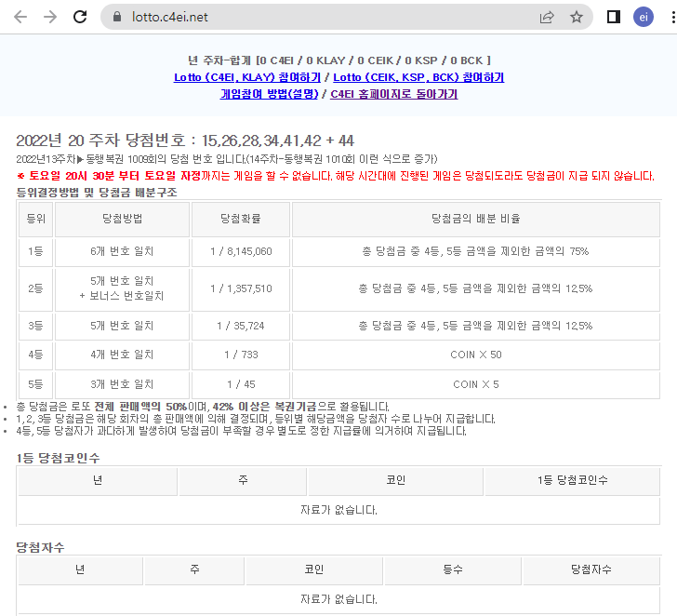Open Lotto (C4EI, KLAY) 참여하기 link

click(x=247, y=77)
